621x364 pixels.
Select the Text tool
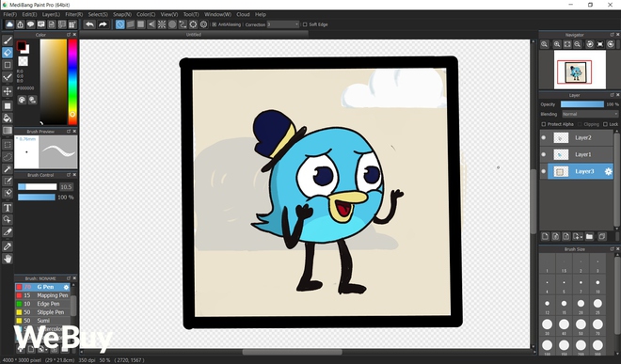click(8, 208)
